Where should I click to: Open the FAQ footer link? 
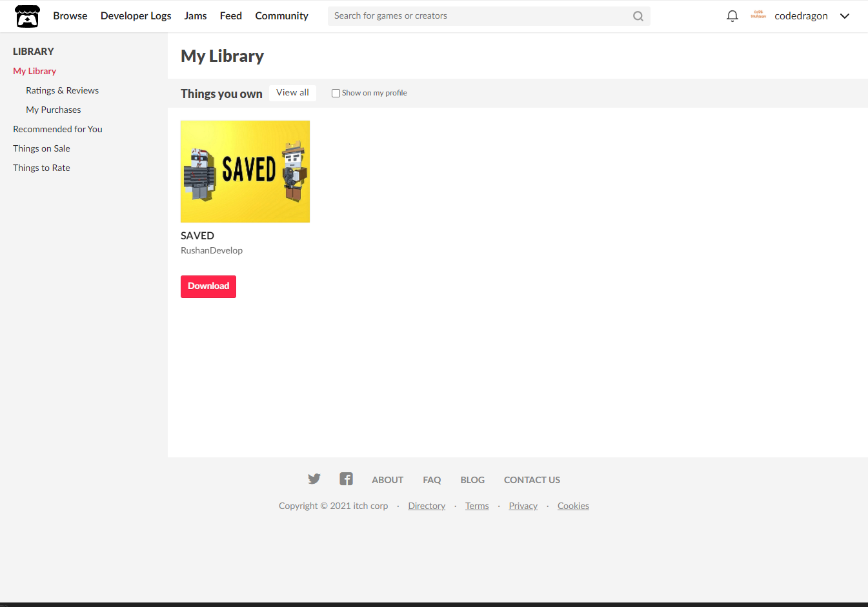coord(432,480)
